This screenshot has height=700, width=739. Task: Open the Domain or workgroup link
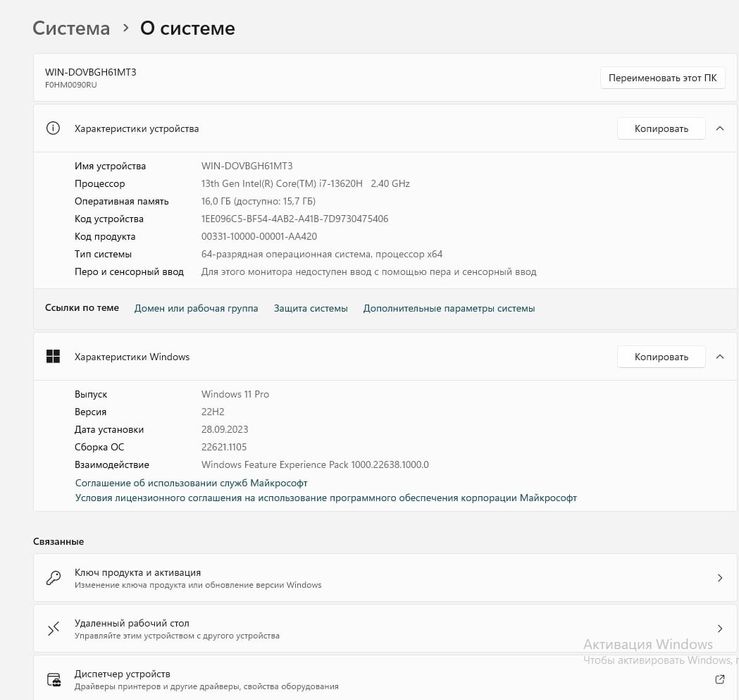(196, 308)
